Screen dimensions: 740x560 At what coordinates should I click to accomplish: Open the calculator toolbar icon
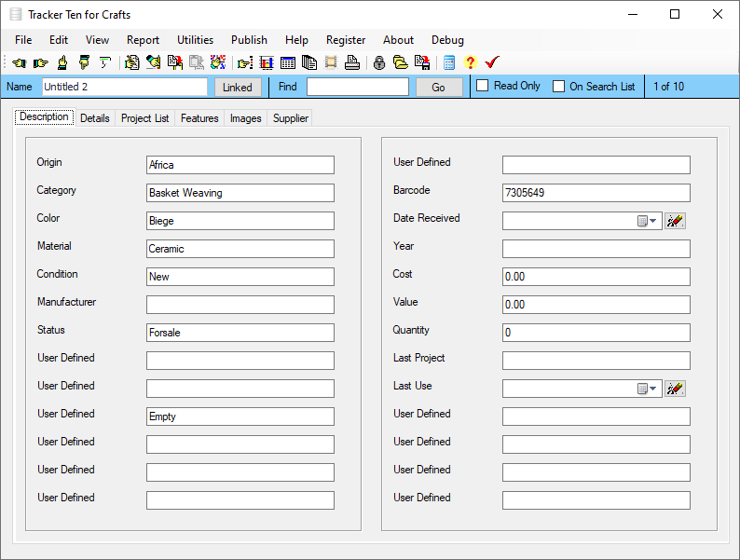449,62
